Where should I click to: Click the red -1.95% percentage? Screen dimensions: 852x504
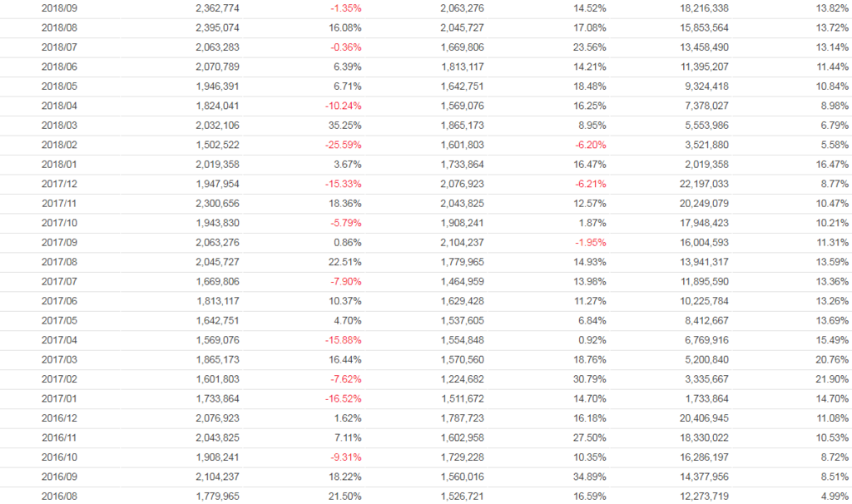tap(591, 243)
